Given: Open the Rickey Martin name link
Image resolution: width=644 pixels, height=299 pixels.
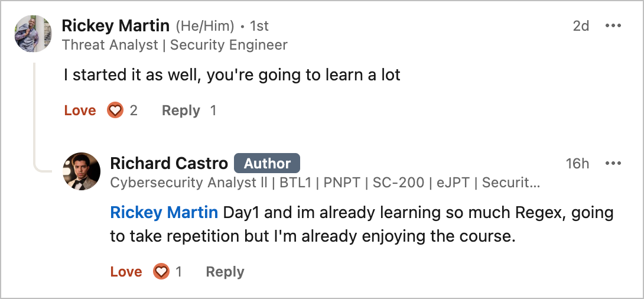Looking at the screenshot, I should pos(115,26).
